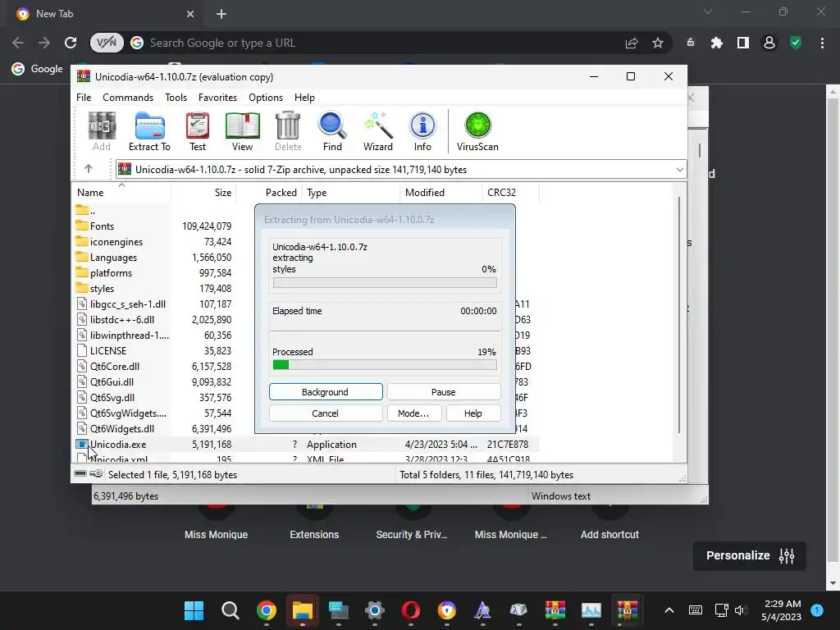Select the Languages folder
840x630 pixels.
click(113, 257)
